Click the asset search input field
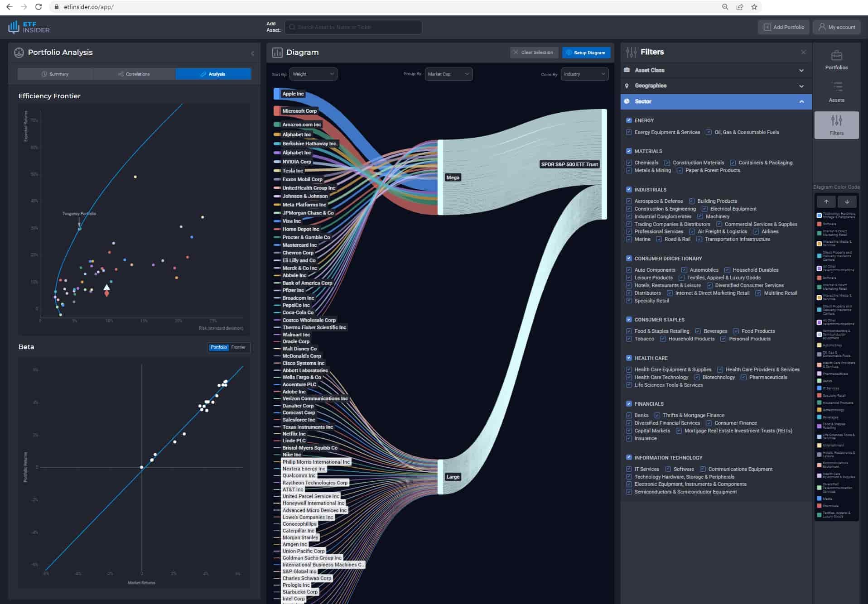Image resolution: width=868 pixels, height=604 pixels. tap(353, 27)
